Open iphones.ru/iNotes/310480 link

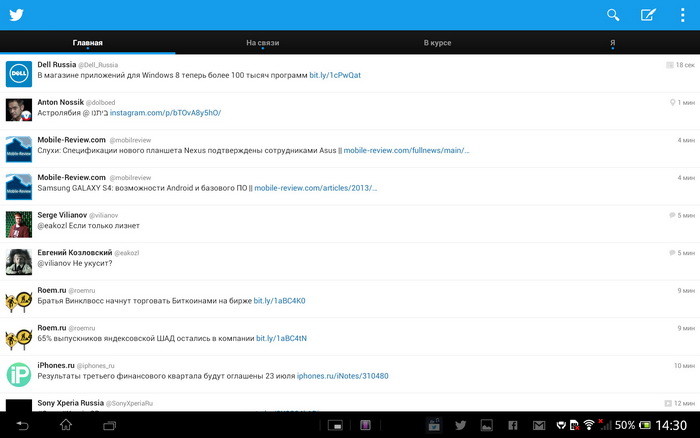(342, 376)
